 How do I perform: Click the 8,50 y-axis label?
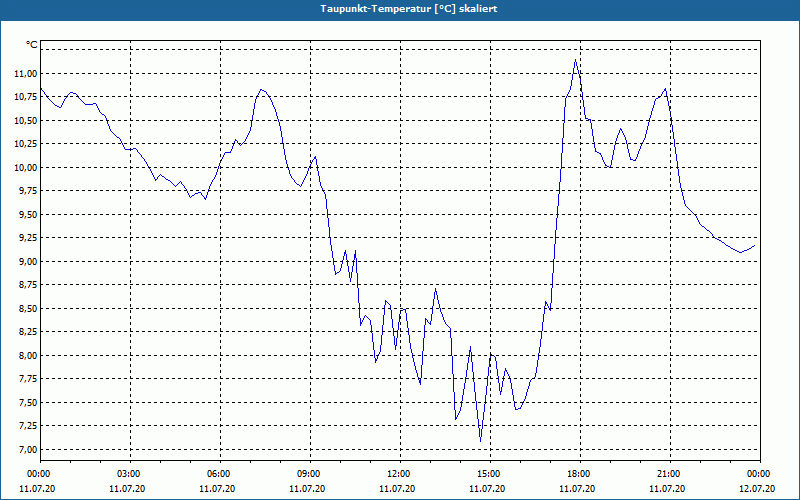pos(29,308)
